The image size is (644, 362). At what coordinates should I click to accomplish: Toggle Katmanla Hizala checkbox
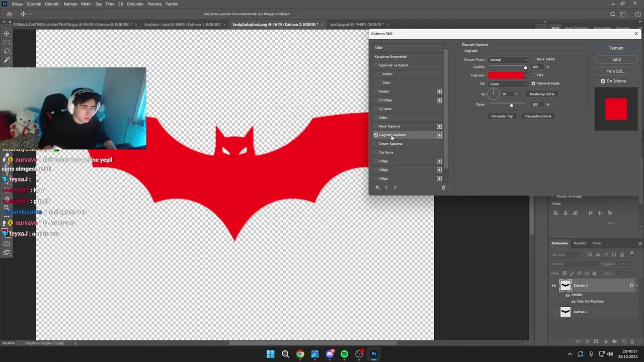pyautogui.click(x=533, y=83)
